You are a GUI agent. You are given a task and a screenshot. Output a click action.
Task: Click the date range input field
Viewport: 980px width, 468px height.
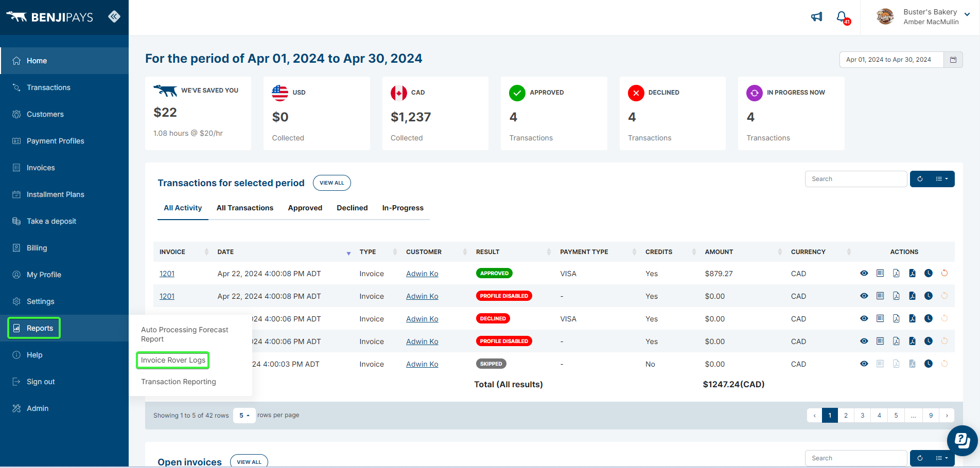pyautogui.click(x=891, y=60)
